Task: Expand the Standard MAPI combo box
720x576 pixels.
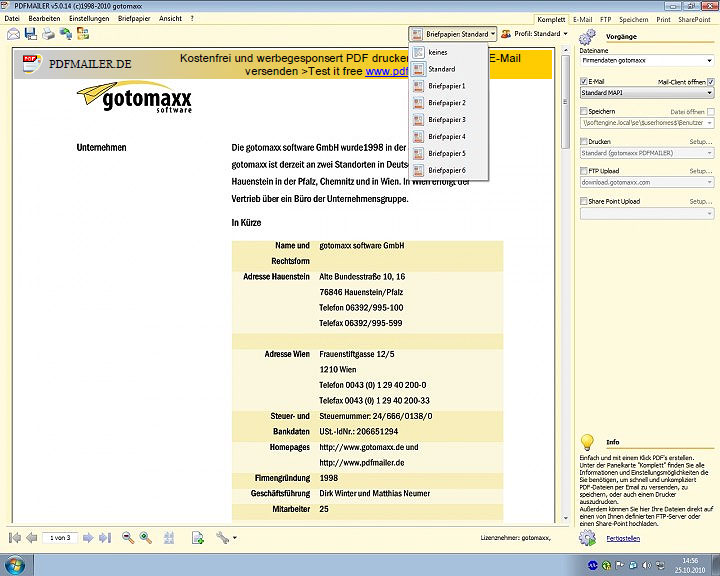Action: pyautogui.click(x=709, y=93)
